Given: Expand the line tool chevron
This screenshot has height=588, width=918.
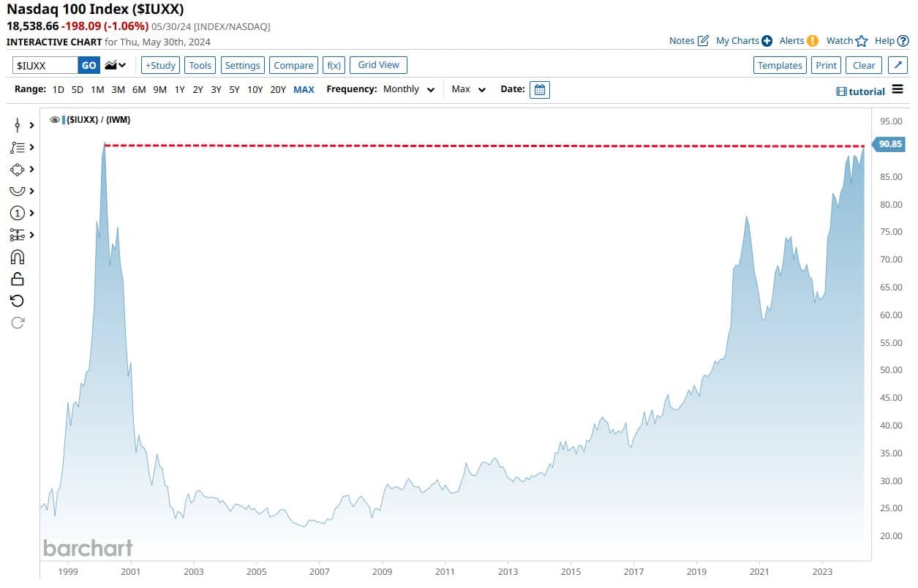Looking at the screenshot, I should (31, 125).
